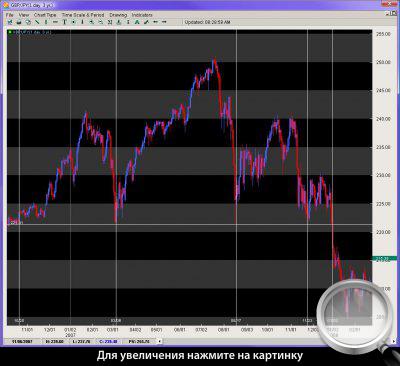Click the 235.00 price axis label

(x=383, y=147)
